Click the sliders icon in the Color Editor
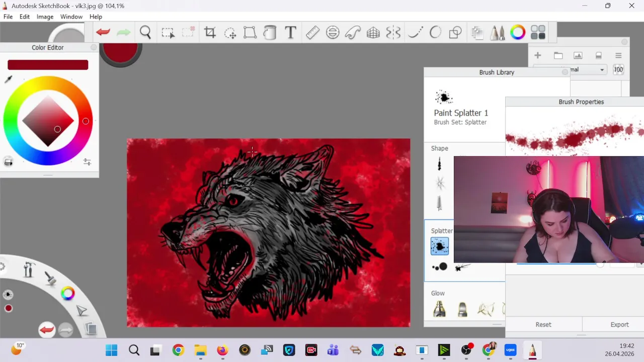Viewport: 644px width, 362px height. click(x=87, y=162)
